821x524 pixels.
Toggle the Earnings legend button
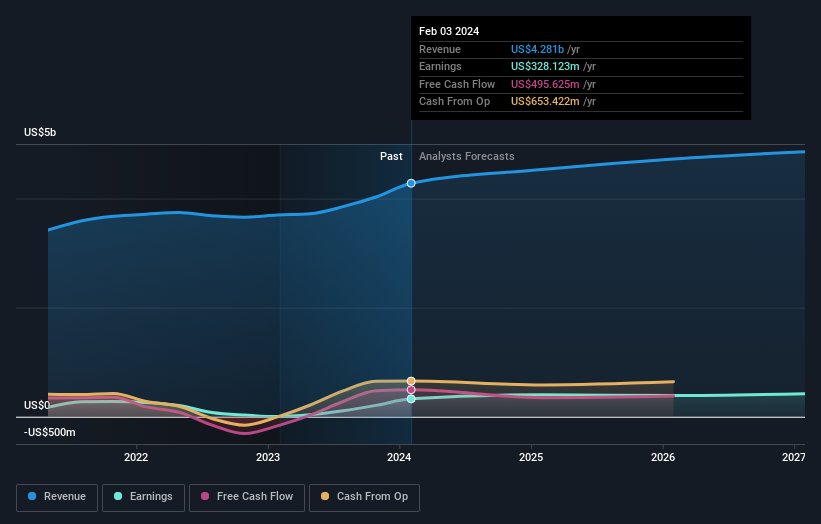(x=143, y=497)
